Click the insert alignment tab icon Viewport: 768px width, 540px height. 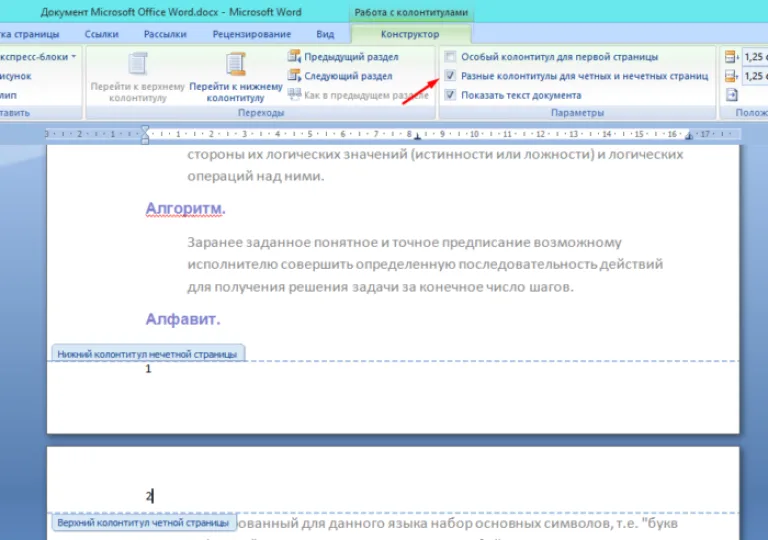click(x=731, y=95)
